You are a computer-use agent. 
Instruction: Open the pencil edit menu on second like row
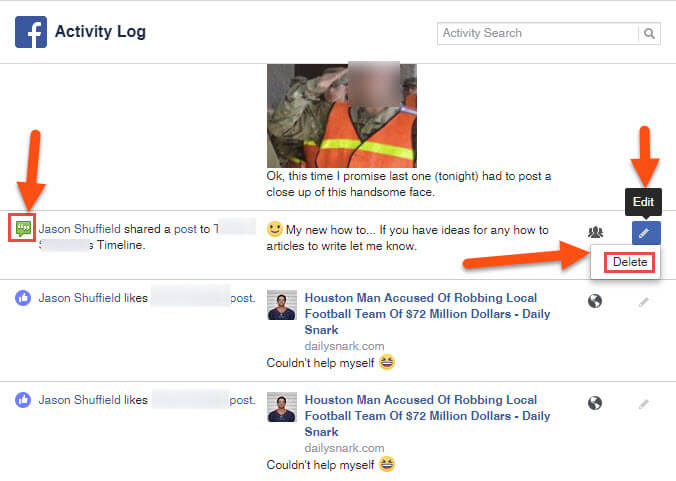tap(644, 404)
